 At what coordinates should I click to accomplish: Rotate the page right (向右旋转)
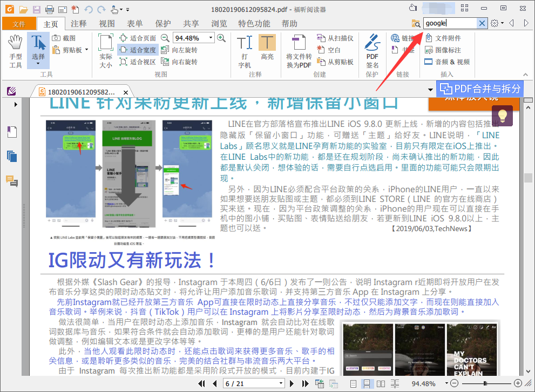[179, 62]
